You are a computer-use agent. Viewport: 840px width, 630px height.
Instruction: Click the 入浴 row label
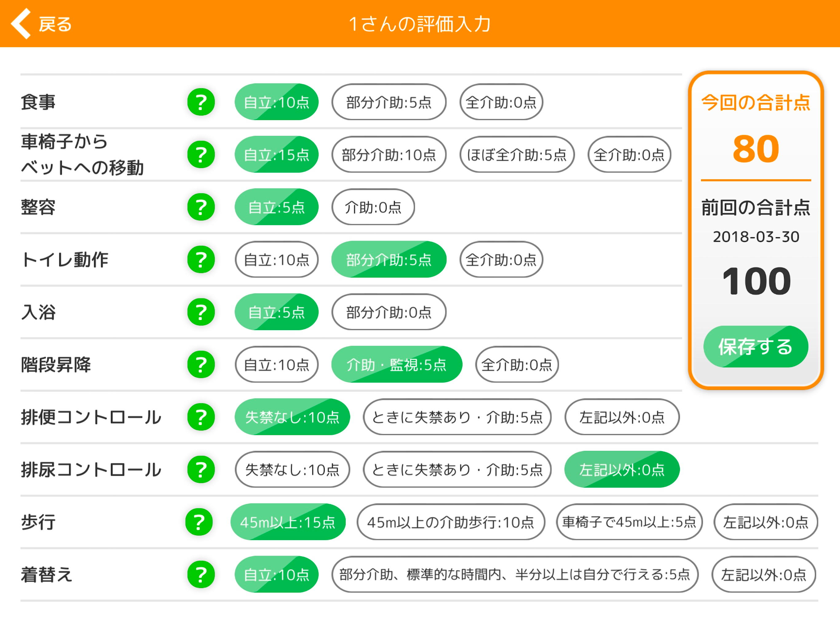click(38, 312)
